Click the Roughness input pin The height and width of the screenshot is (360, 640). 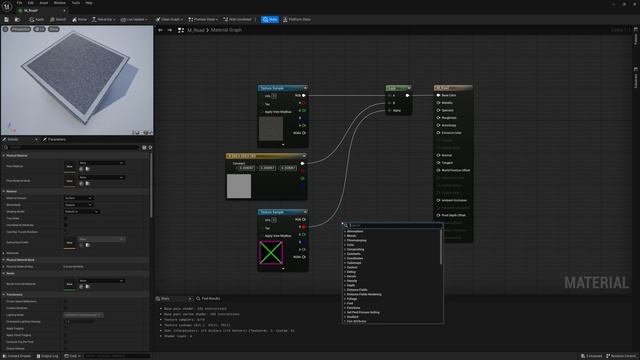[438, 118]
